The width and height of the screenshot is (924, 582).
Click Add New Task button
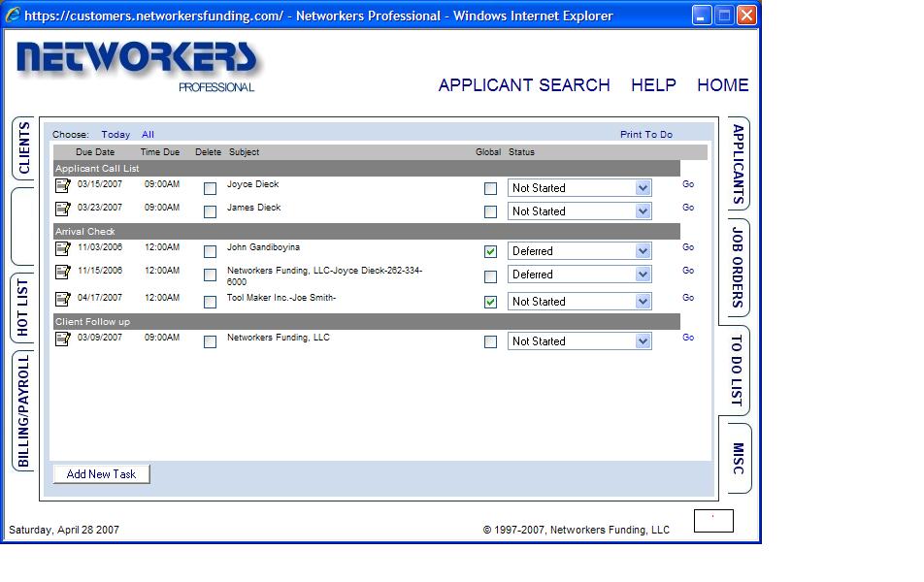[x=101, y=474]
